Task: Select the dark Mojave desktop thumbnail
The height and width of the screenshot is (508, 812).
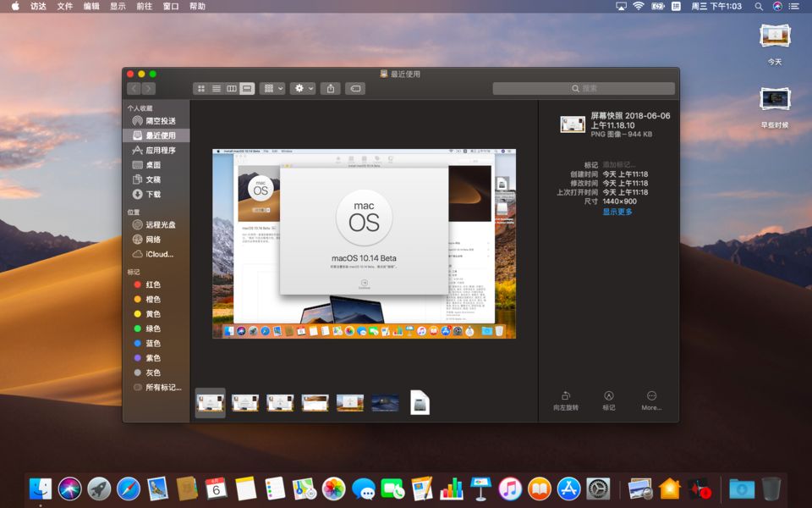Action: click(386, 403)
